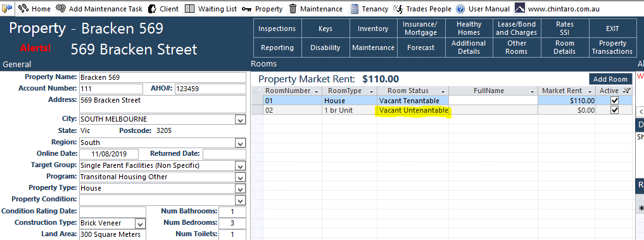Screen dimensions: 644x240
Task: Open the Maintenance button in property header
Action: [373, 47]
